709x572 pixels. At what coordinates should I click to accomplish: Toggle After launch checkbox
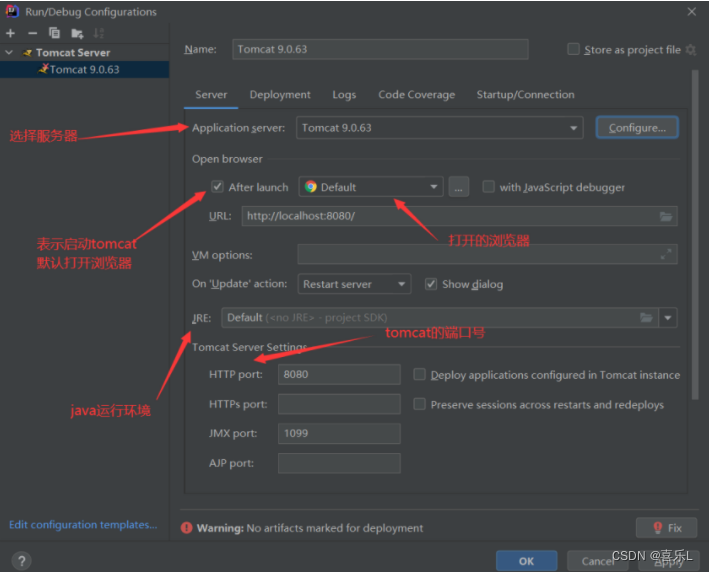tap(217, 187)
